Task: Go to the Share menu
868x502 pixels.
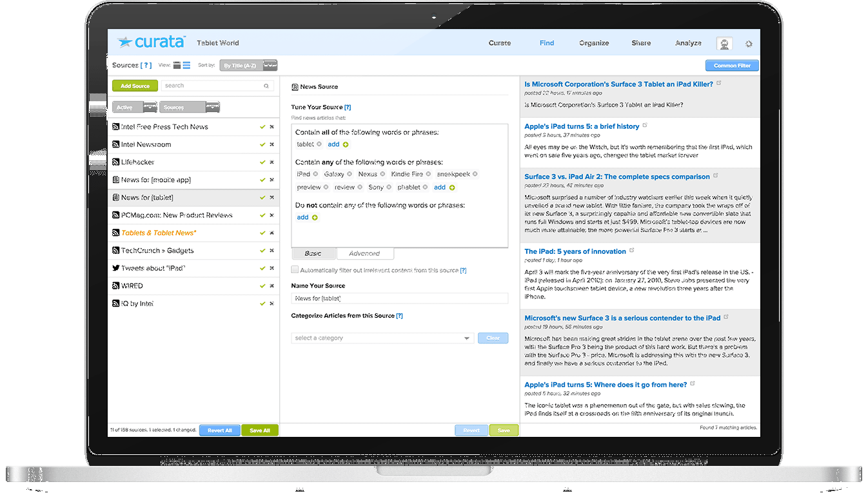Action: click(641, 43)
